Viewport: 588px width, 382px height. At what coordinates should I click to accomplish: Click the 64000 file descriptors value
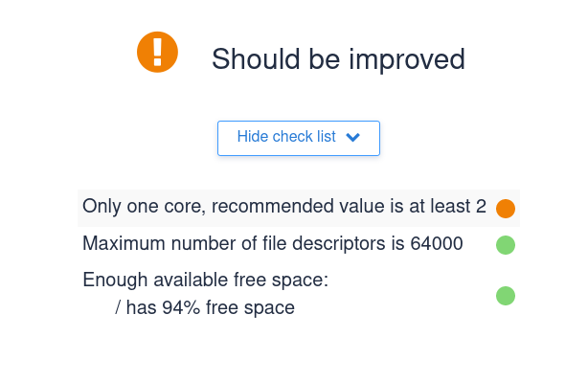(437, 244)
